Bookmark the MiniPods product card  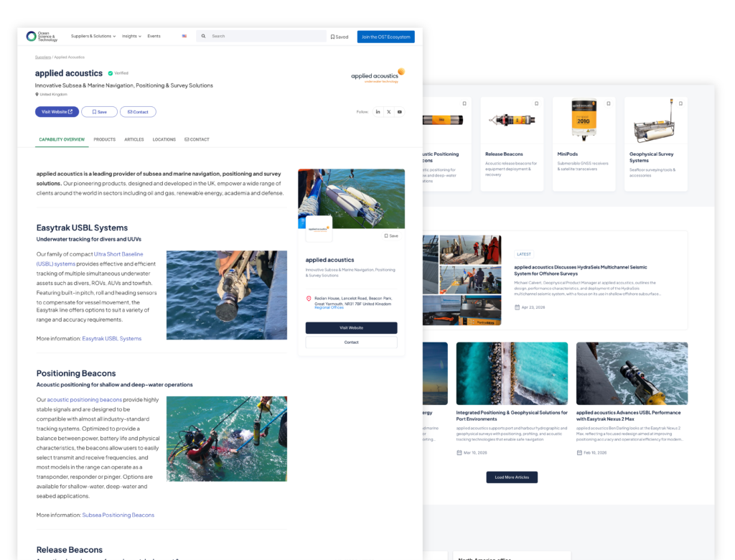tap(609, 103)
